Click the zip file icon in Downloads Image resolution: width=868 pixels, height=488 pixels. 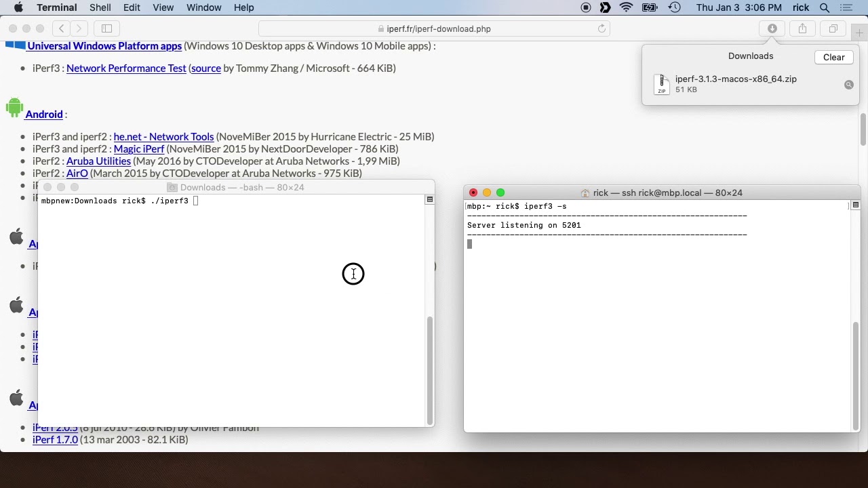pos(661,84)
